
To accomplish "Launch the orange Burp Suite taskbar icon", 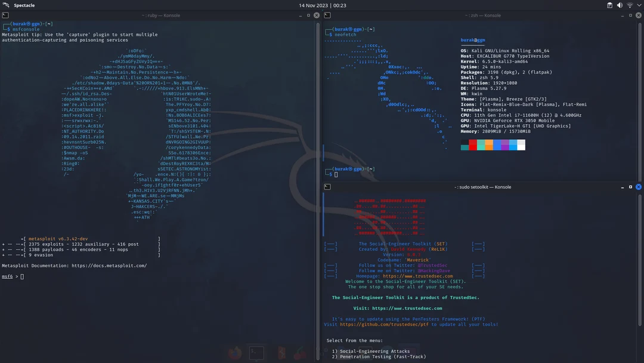I will (281, 352).
